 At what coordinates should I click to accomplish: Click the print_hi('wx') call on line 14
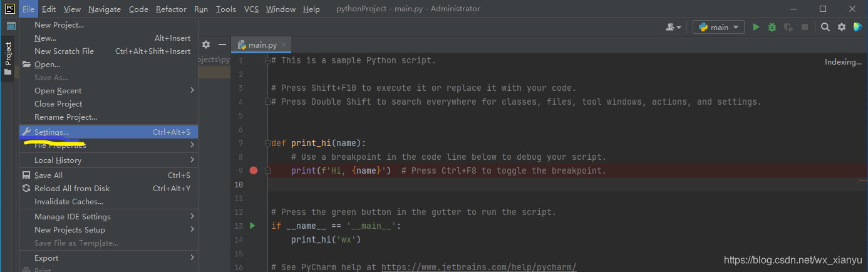326,239
